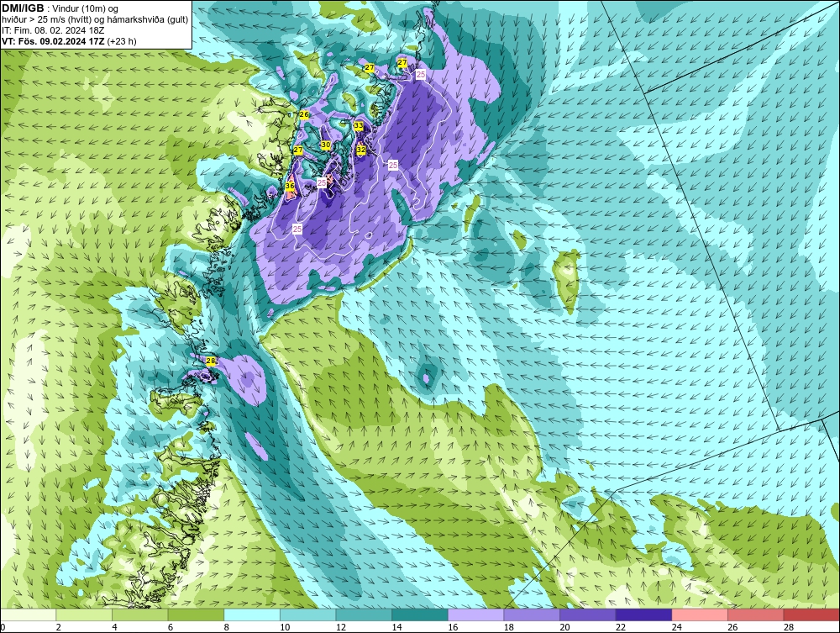Image resolution: width=840 pixels, height=633 pixels.
Task: Select the 20–22 m/s violet legend swatch
Action: pos(588,615)
